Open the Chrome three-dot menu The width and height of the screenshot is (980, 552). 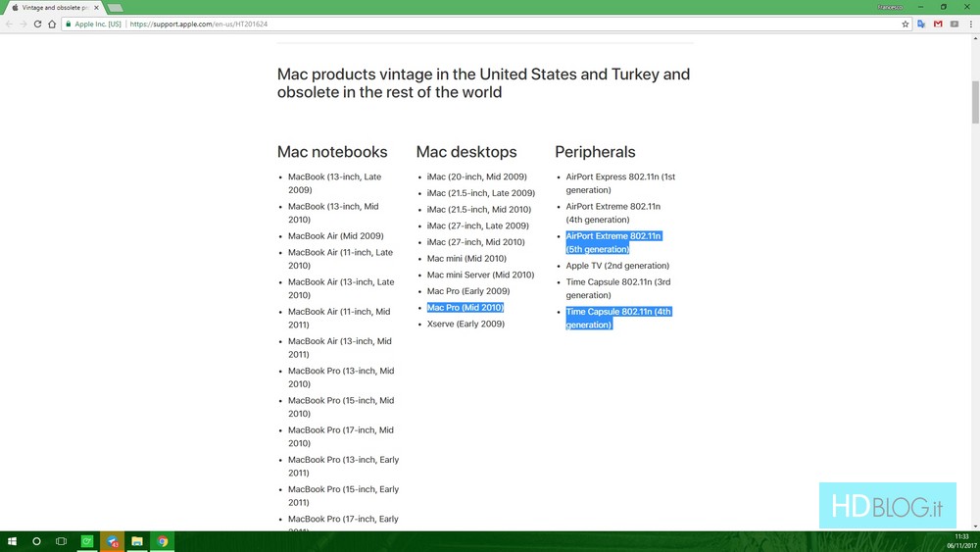click(x=970, y=24)
